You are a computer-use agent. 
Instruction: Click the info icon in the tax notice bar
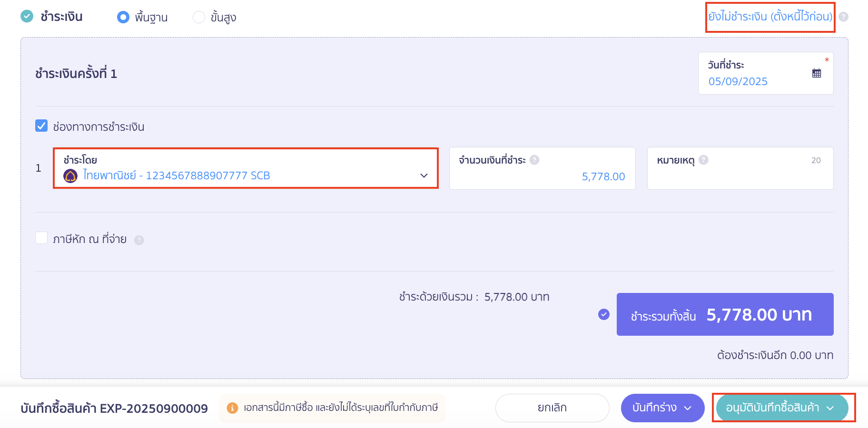(233, 408)
